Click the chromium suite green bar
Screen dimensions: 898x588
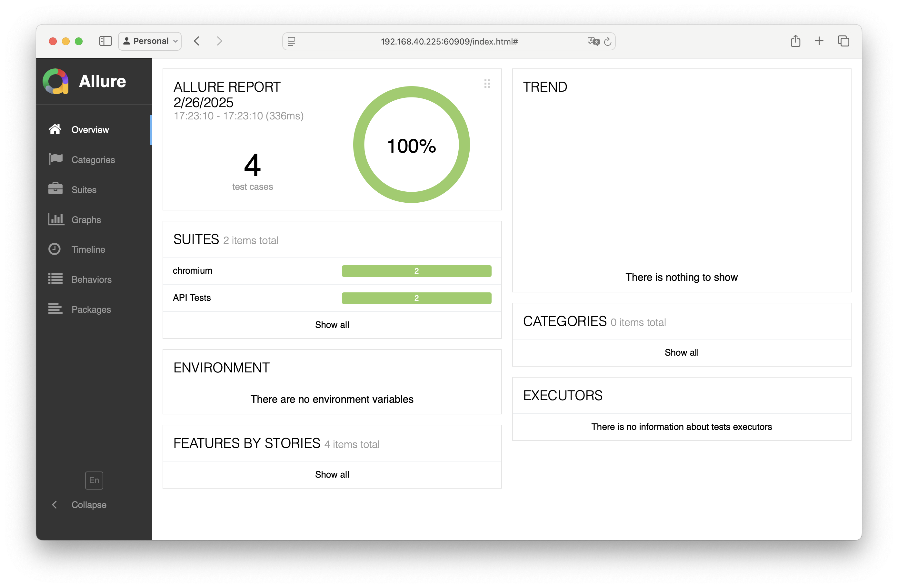tap(416, 270)
